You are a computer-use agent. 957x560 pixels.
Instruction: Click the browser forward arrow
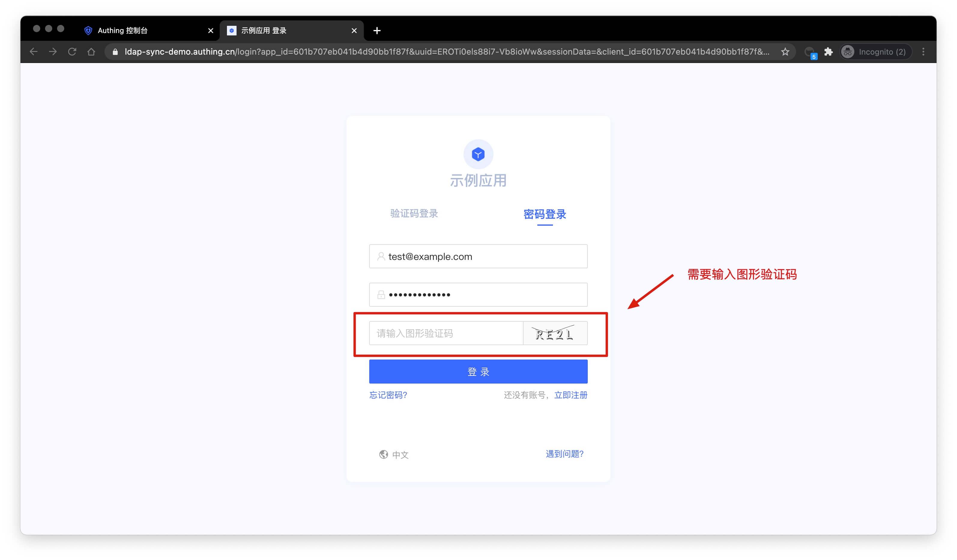(x=53, y=52)
